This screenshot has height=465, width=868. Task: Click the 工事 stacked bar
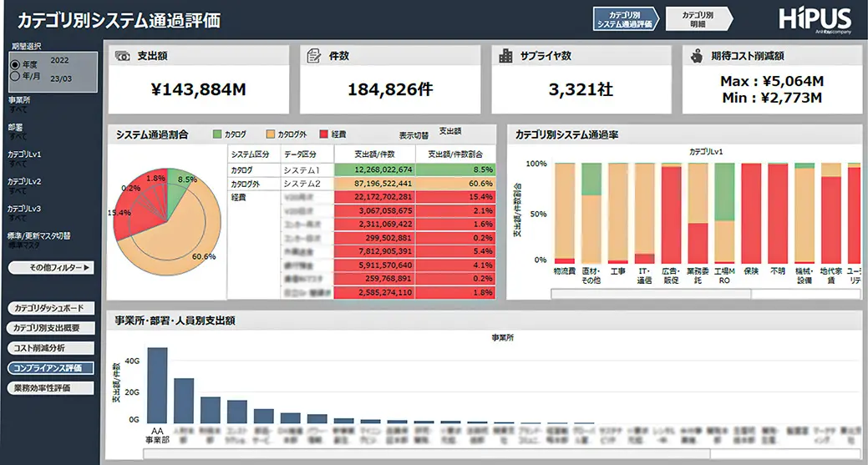617,213
